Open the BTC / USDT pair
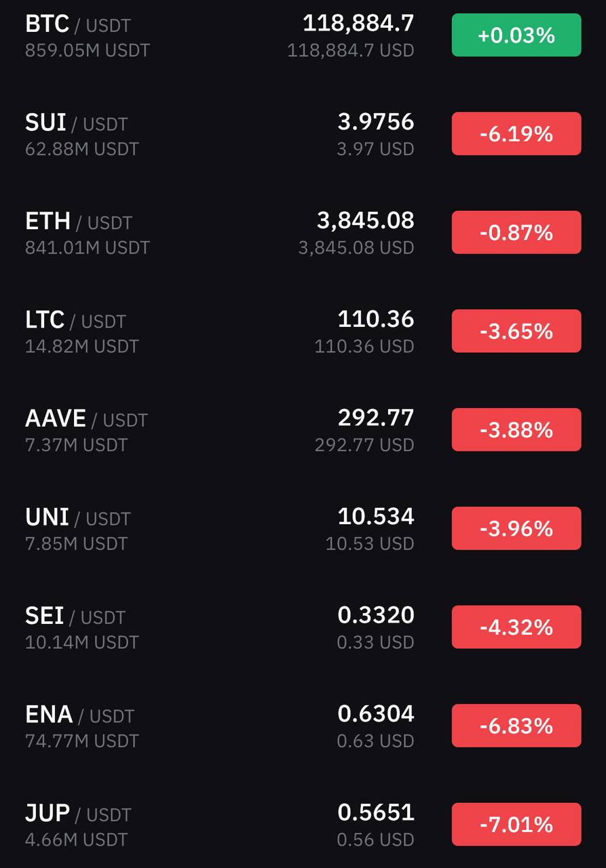 (303, 35)
